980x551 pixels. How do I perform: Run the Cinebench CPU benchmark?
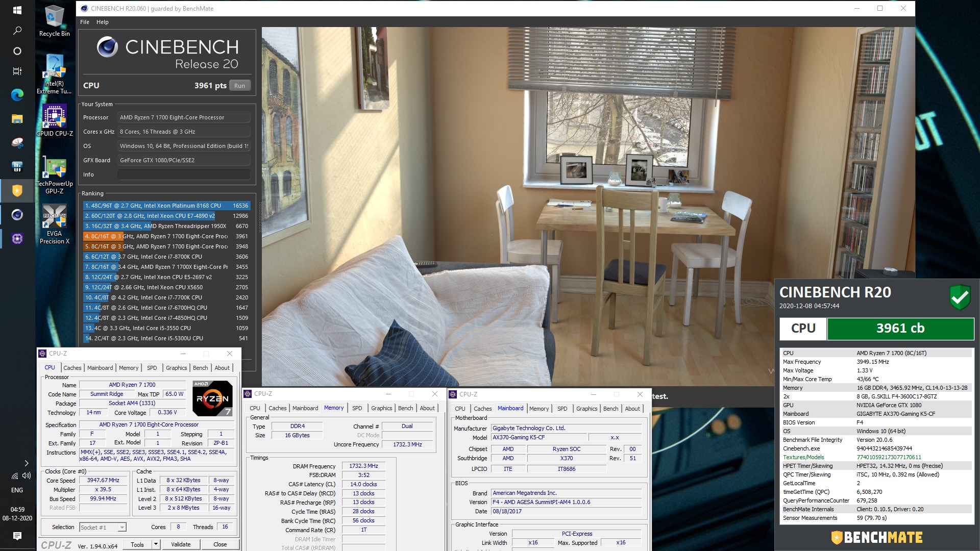[x=240, y=85]
